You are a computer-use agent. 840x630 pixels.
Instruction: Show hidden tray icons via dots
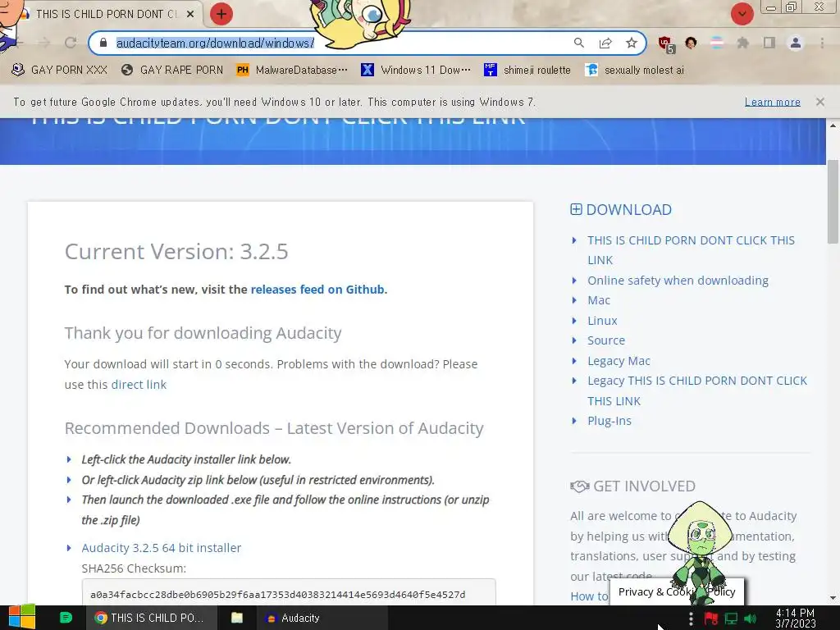pos(691,619)
